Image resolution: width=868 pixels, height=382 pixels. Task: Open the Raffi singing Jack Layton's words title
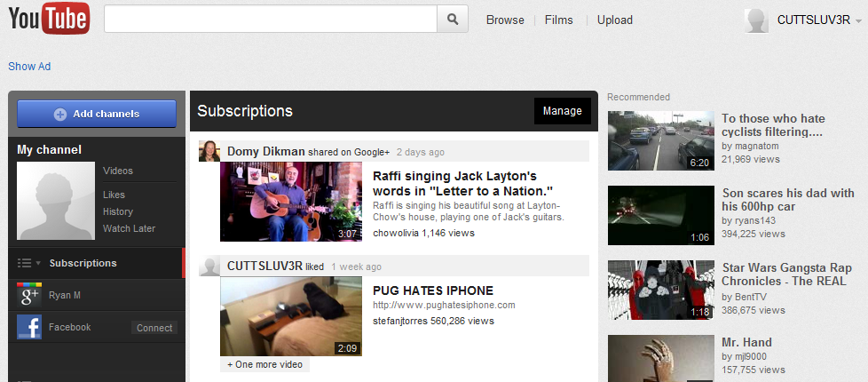(x=463, y=184)
